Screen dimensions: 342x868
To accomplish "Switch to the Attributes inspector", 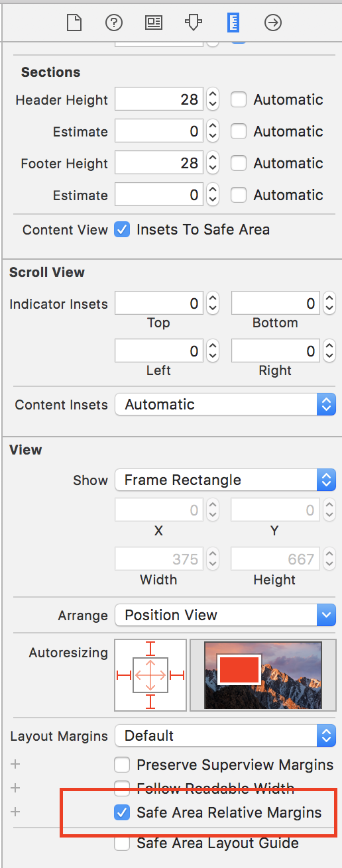I will (194, 23).
